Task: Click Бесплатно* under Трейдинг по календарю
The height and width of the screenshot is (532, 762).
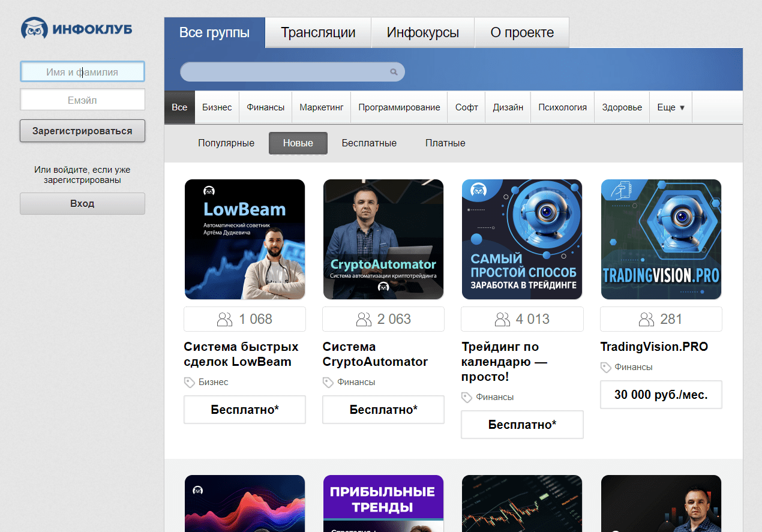Action: click(522, 425)
